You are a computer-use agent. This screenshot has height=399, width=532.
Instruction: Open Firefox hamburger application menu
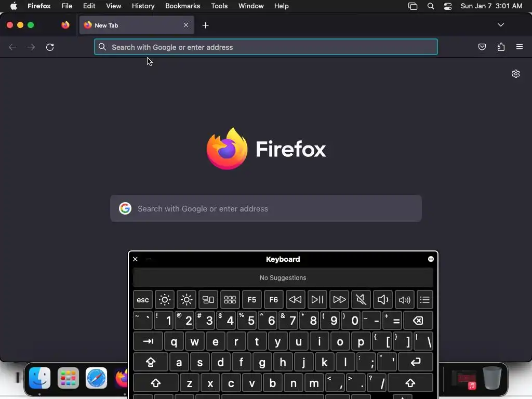(x=520, y=47)
